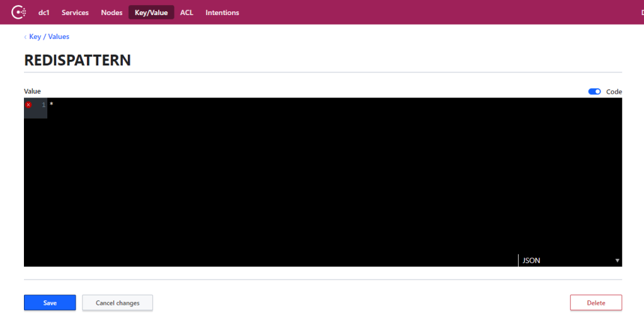
Task: Toggle the Code editor switch off
Action: (x=594, y=91)
